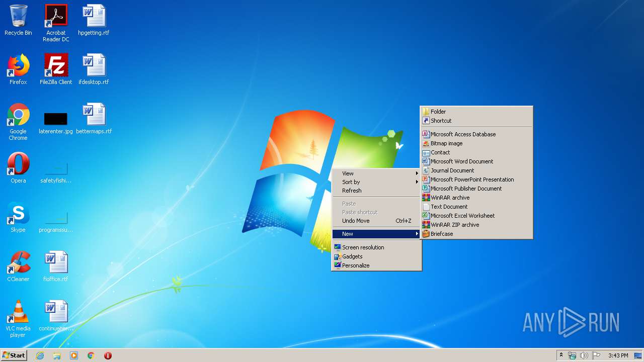
Task: Create a new Folder
Action: point(476,112)
